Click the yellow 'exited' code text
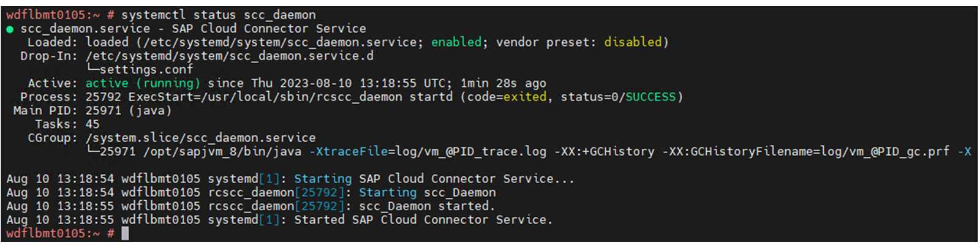 point(524,97)
